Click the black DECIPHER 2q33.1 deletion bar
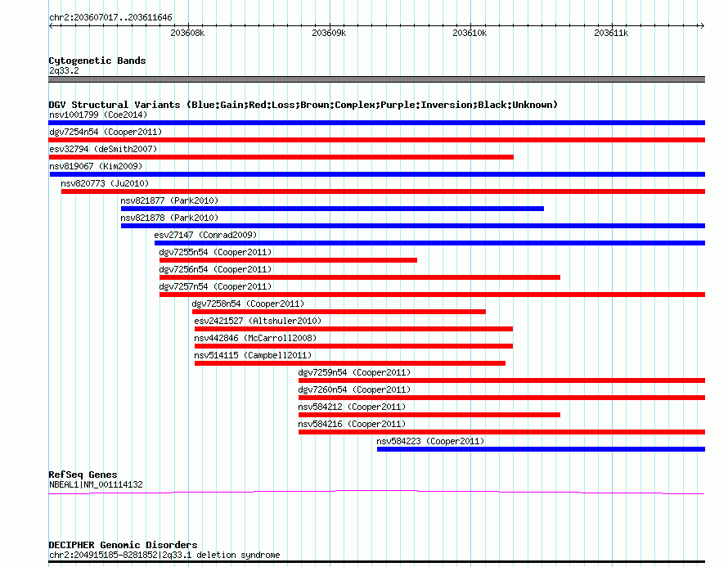Image resolution: width=728 pixels, height=567 pixels. [x=376, y=562]
